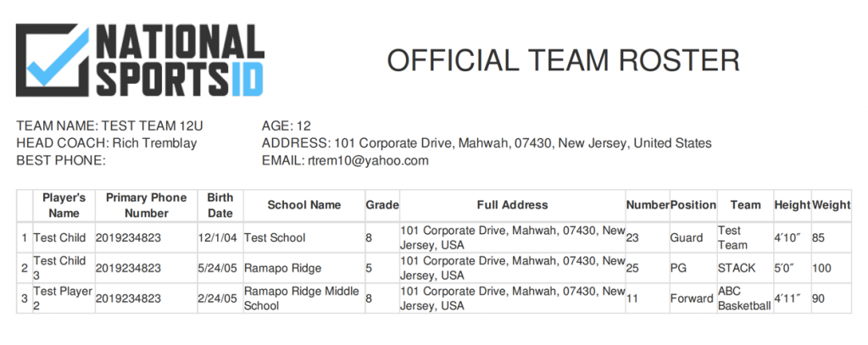868x345 pixels.
Task: Click the Forward position cell
Action: click(x=692, y=298)
